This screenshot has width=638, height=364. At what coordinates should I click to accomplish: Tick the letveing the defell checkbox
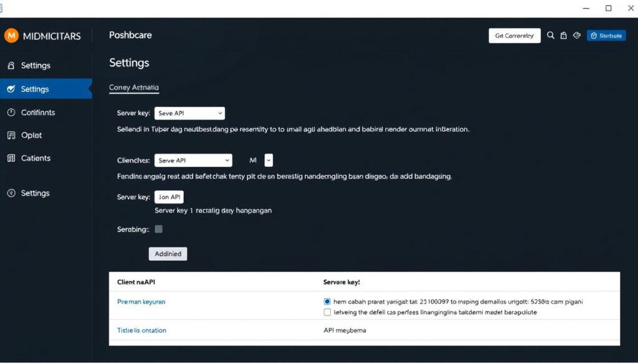(x=327, y=312)
